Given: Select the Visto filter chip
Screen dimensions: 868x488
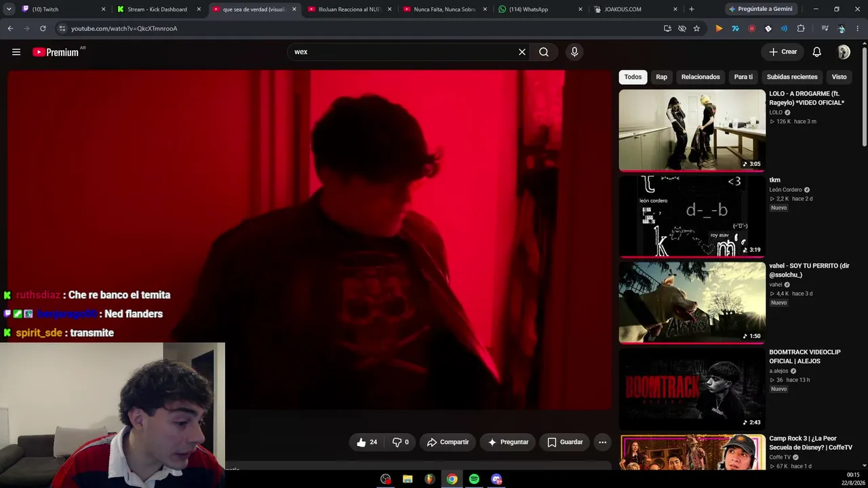Looking at the screenshot, I should [839, 77].
